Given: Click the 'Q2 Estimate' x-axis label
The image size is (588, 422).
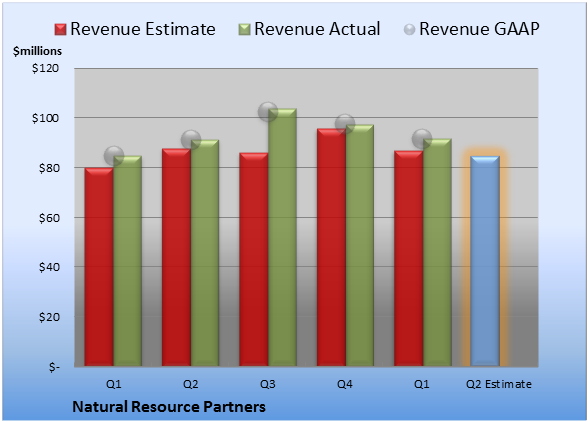Looking at the screenshot, I should [x=499, y=384].
